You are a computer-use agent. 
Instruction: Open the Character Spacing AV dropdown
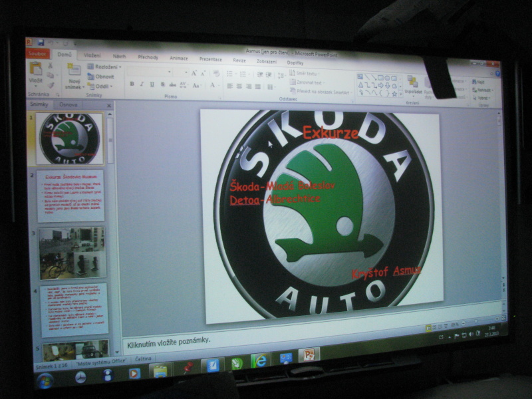pos(184,85)
